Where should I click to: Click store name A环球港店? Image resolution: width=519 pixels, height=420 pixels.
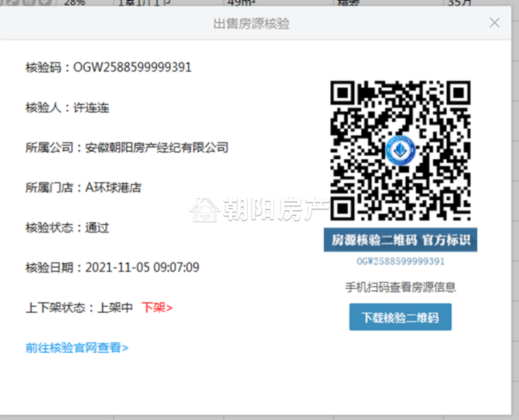pyautogui.click(x=113, y=187)
